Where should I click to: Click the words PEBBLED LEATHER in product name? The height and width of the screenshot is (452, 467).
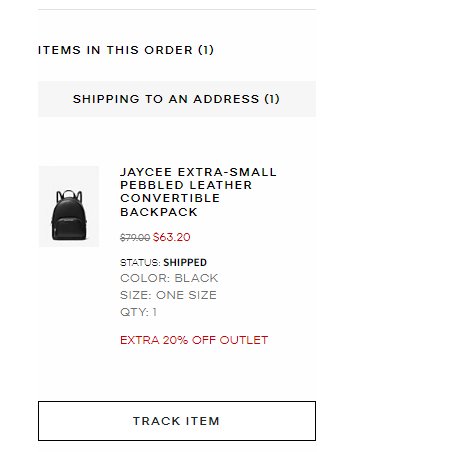186,185
